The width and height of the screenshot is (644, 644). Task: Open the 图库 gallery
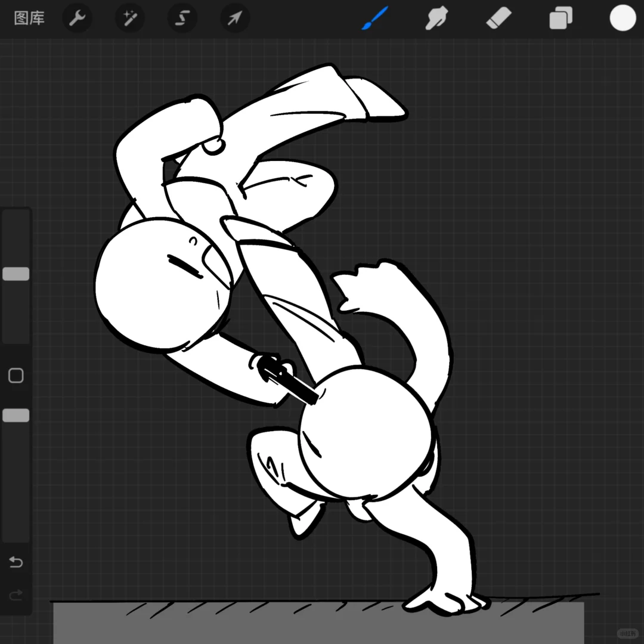coord(29,18)
